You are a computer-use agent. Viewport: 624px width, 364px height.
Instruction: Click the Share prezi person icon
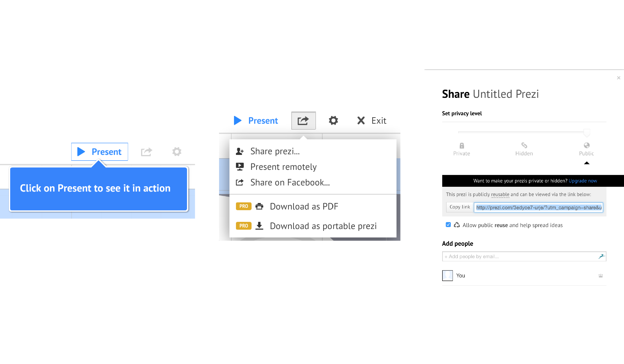pos(240,151)
